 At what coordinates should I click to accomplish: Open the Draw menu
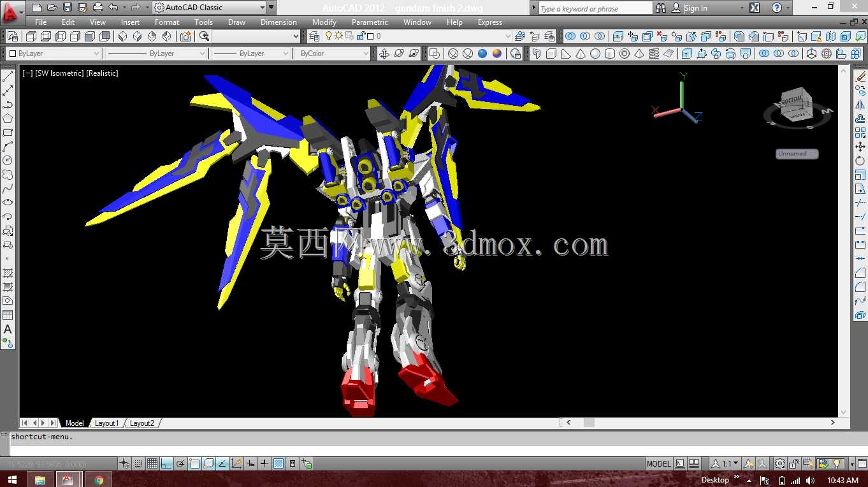click(x=236, y=22)
